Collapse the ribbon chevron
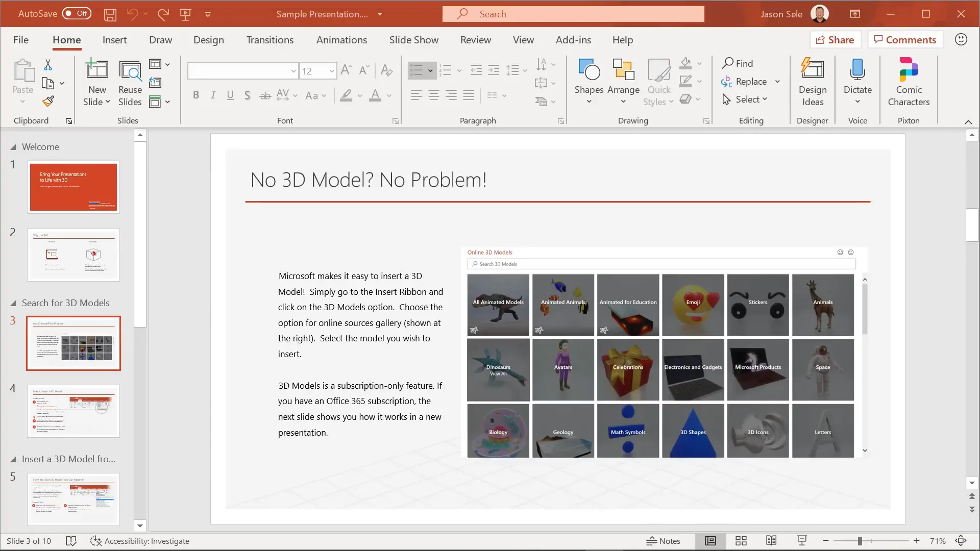 pyautogui.click(x=968, y=122)
